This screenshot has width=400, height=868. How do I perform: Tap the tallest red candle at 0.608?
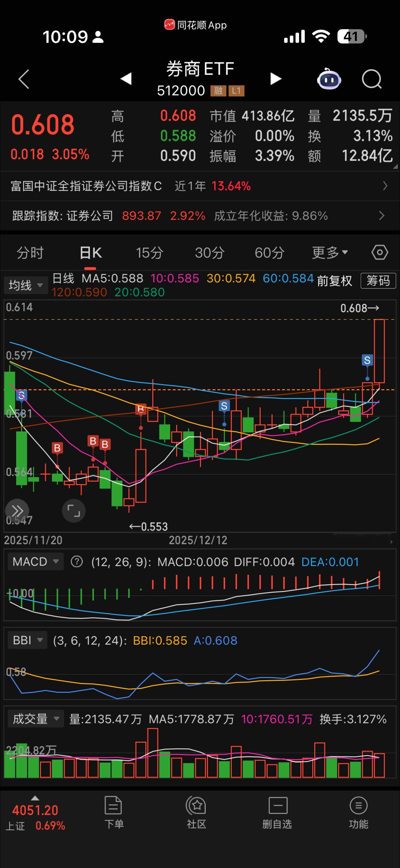click(379, 351)
